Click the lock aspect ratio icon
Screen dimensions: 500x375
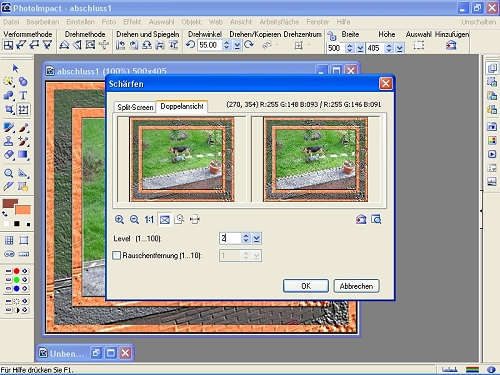(332, 36)
